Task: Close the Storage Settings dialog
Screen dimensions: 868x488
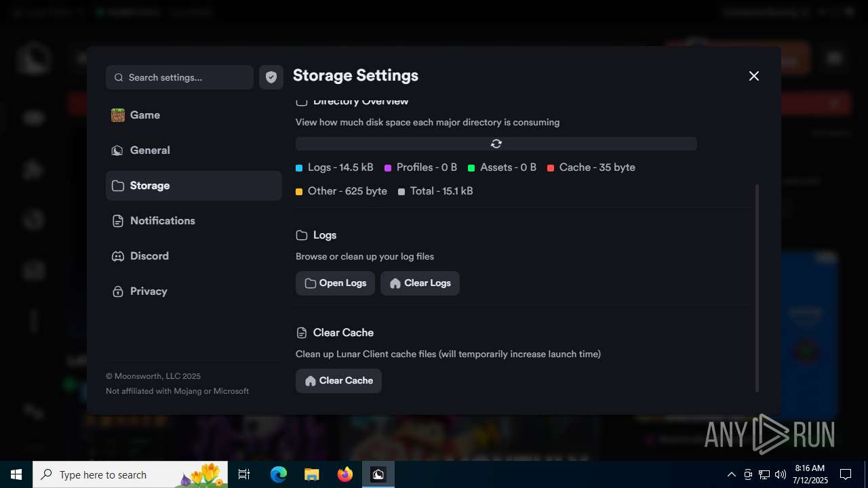Action: [754, 76]
